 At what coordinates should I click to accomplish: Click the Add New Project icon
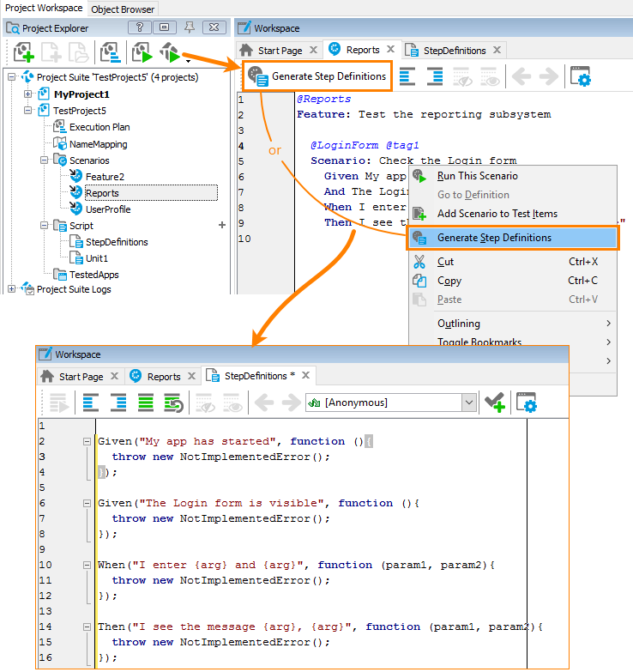(23, 53)
